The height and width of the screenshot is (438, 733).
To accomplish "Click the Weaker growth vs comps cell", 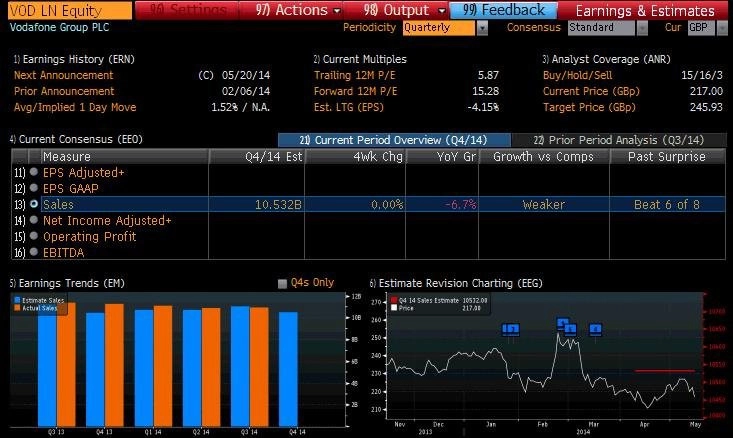I will [544, 205].
